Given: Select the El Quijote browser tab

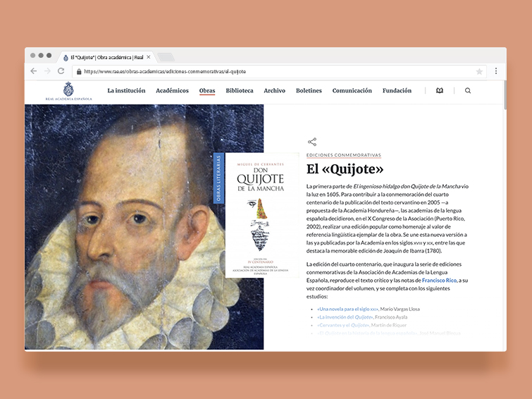Looking at the screenshot, I should (x=107, y=57).
